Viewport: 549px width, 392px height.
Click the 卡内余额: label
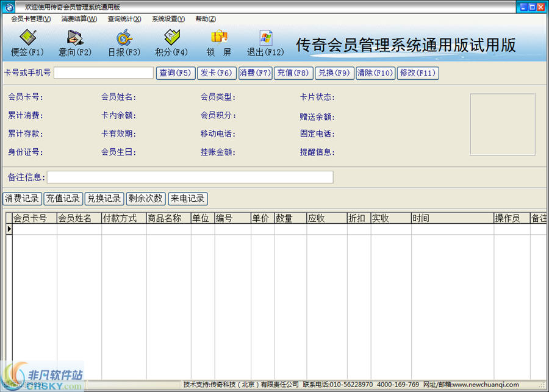point(119,115)
